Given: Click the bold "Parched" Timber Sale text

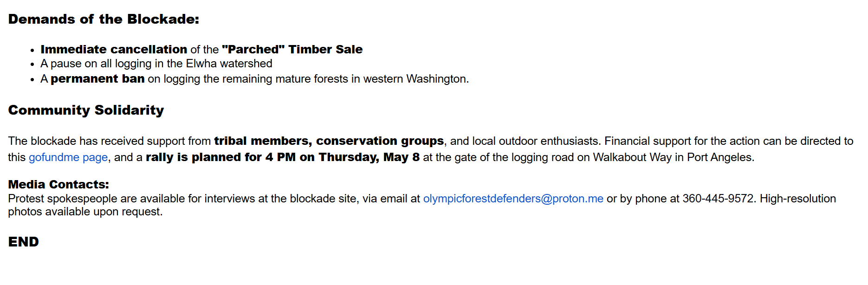Looking at the screenshot, I should tap(292, 49).
